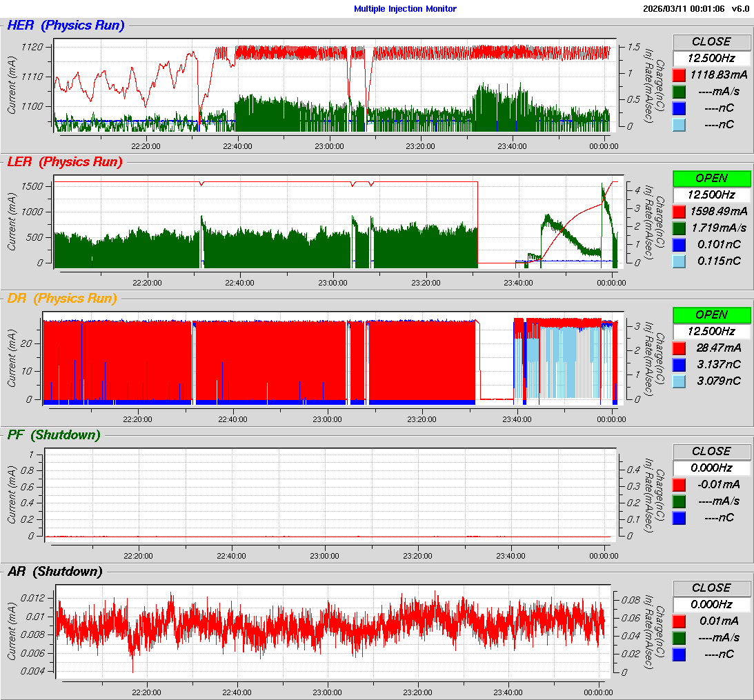Click the HER (Physics Run) panel header

(66, 26)
